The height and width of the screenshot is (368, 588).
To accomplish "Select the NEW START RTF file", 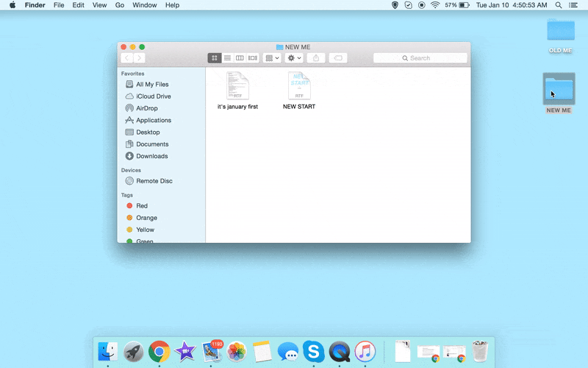I will click(x=299, y=91).
